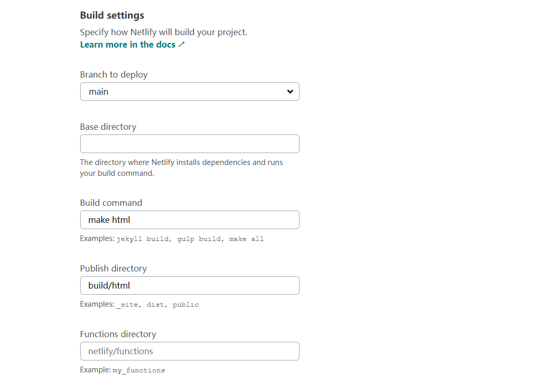
Task: Expand the Branch to deploy dropdown chevron
Action: [x=290, y=92]
